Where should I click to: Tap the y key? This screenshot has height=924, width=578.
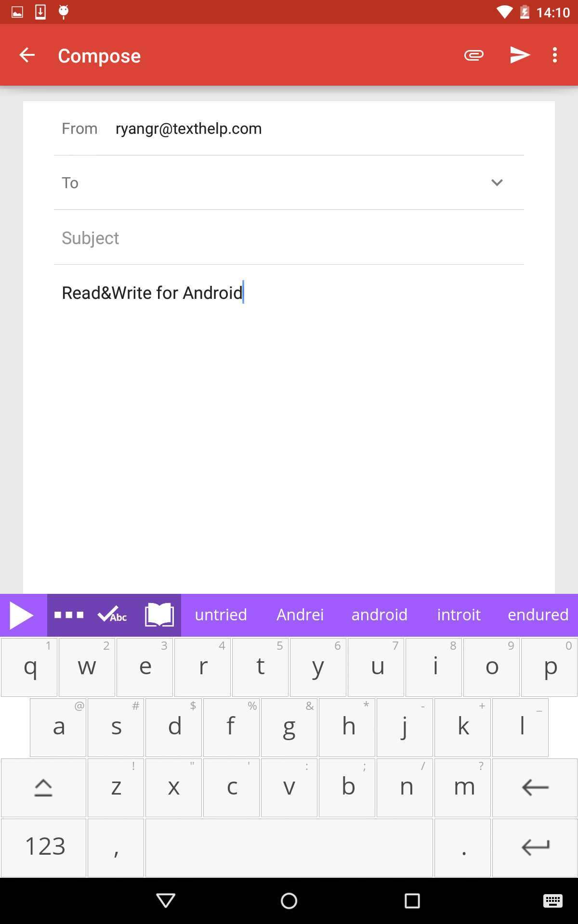click(x=318, y=667)
